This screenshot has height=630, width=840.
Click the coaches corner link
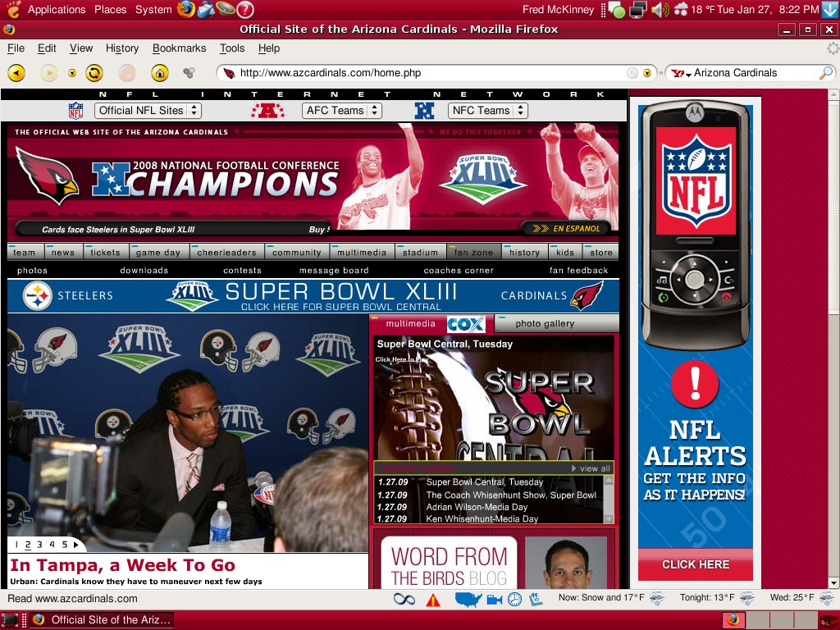pyautogui.click(x=459, y=271)
